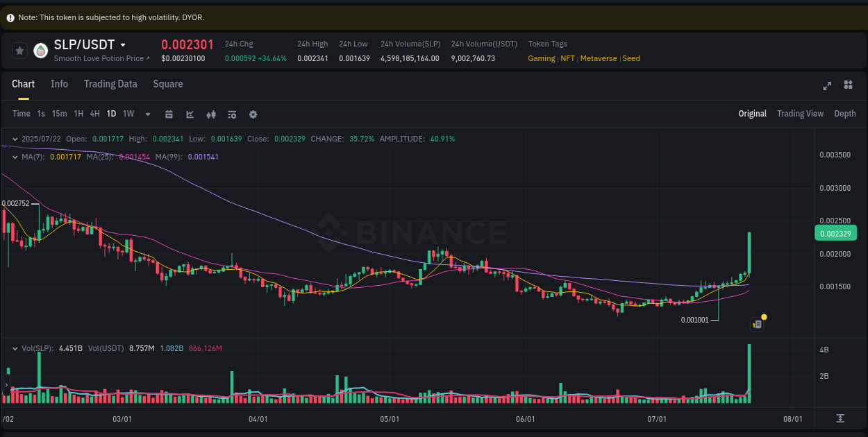Open the calendar date range picker icon

(x=169, y=114)
